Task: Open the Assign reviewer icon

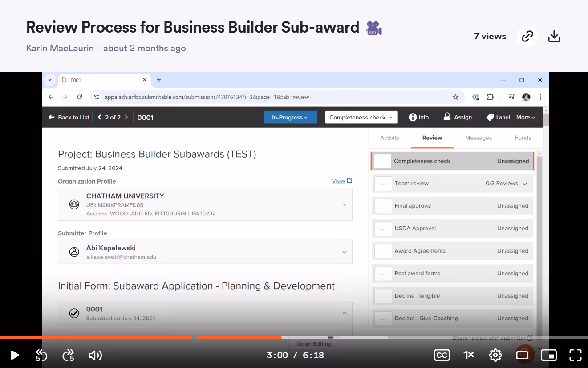Action: 447,117
